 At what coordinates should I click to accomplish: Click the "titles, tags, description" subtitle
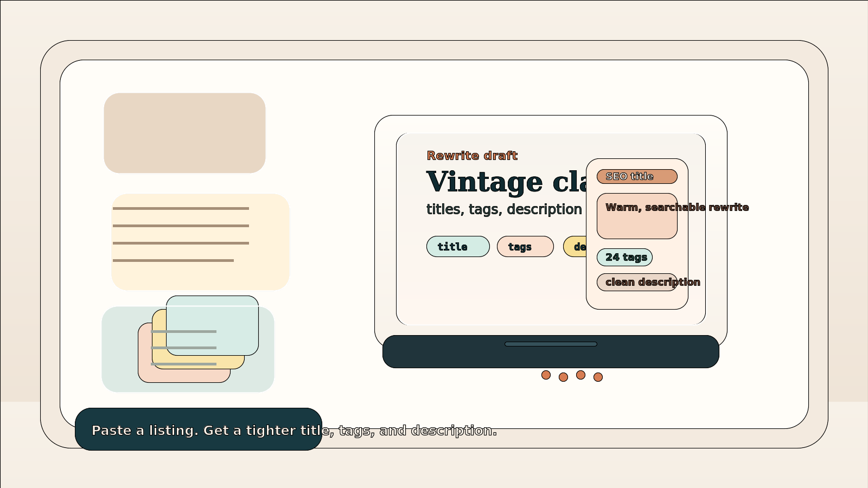[504, 209]
